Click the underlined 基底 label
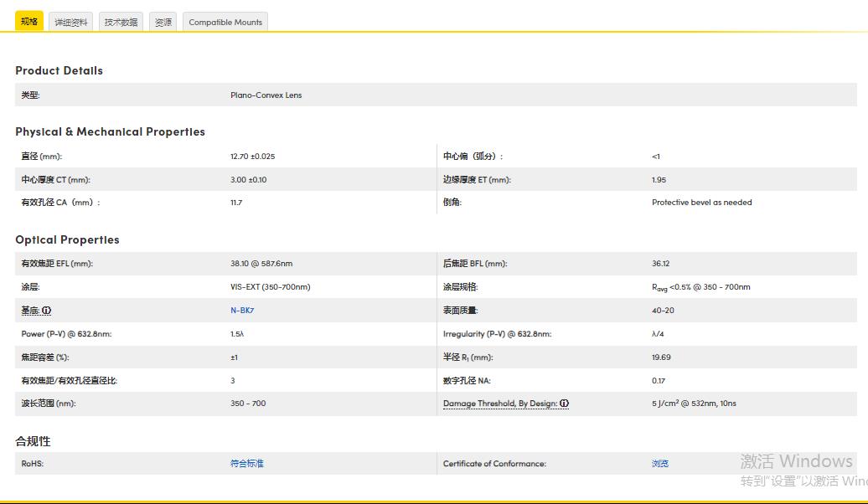 (30, 311)
